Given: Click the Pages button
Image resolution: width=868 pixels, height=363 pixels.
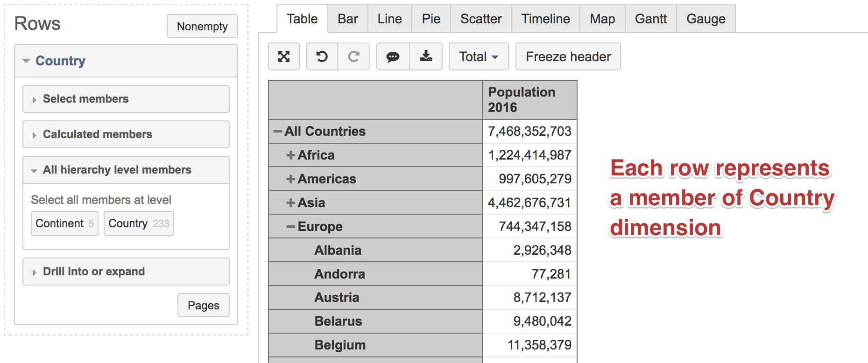Looking at the screenshot, I should coord(203,305).
